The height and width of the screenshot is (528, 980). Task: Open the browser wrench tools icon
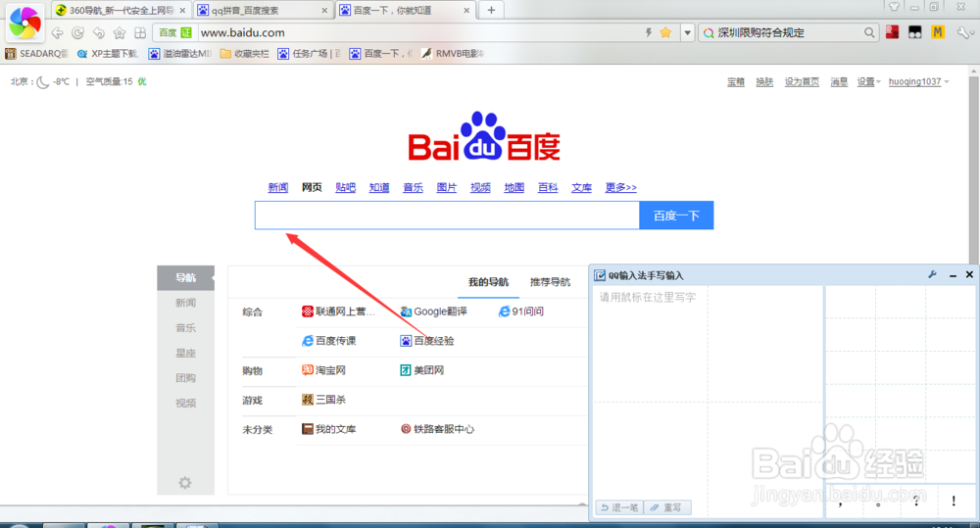965,32
